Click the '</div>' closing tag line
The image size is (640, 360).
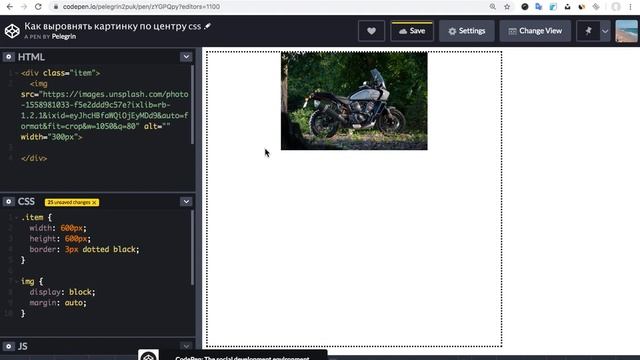(x=34, y=158)
